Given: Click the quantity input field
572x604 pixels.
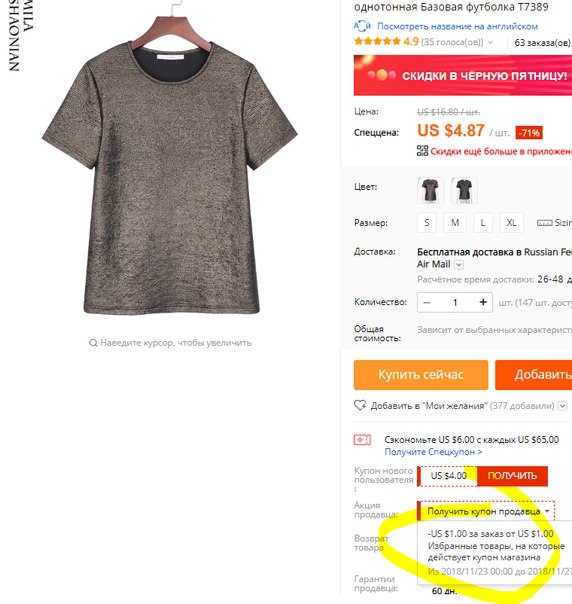Looking at the screenshot, I should [455, 302].
